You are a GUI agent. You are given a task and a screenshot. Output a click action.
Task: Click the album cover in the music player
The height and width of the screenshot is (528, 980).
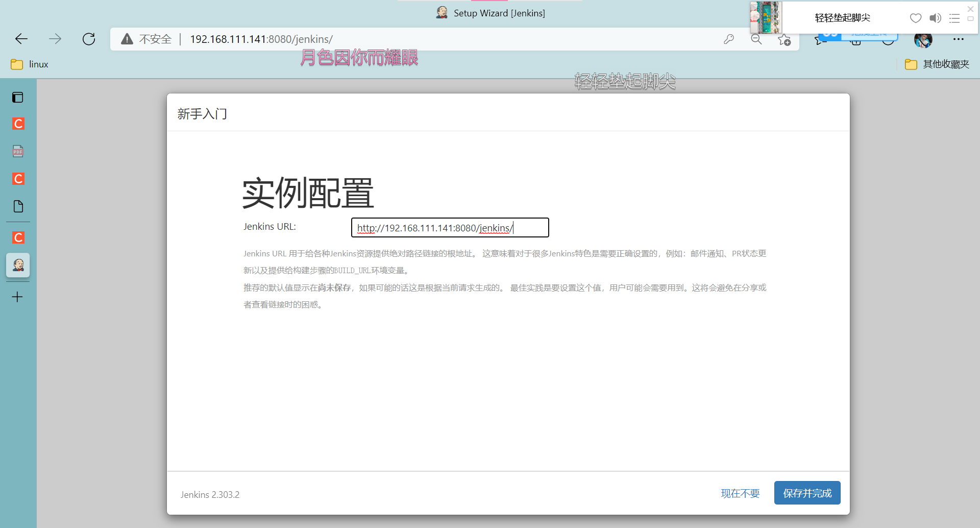pyautogui.click(x=766, y=17)
